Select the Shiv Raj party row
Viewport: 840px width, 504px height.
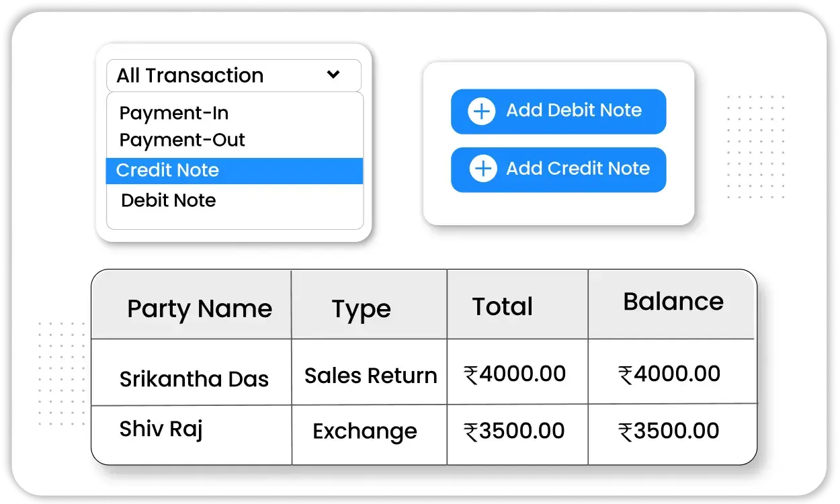coord(161,429)
